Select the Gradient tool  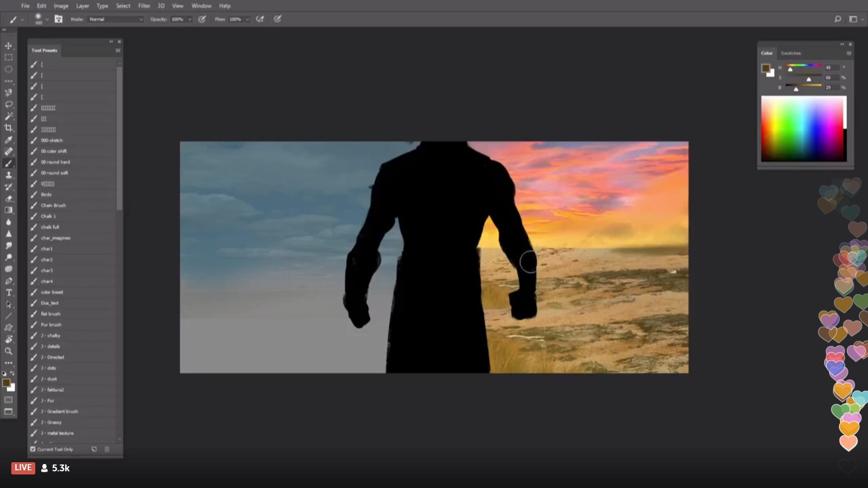pyautogui.click(x=9, y=210)
